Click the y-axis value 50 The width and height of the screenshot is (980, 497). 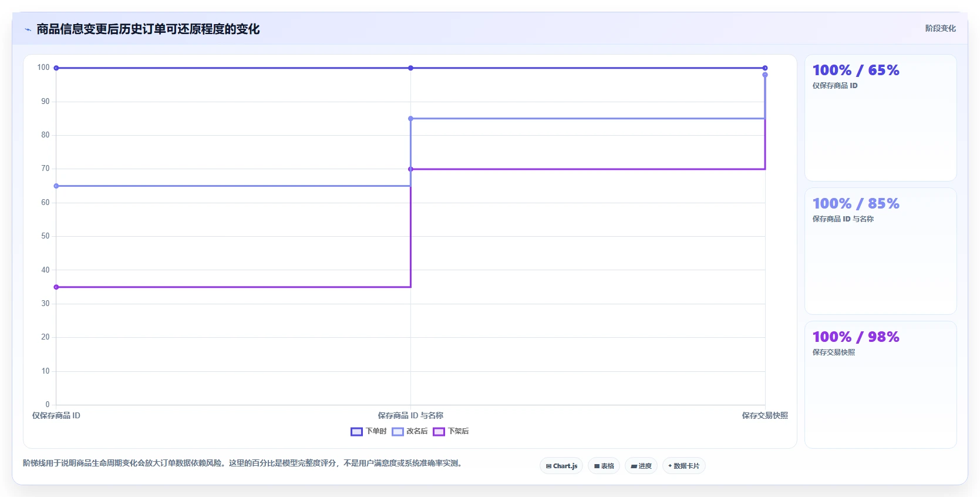pyautogui.click(x=45, y=236)
